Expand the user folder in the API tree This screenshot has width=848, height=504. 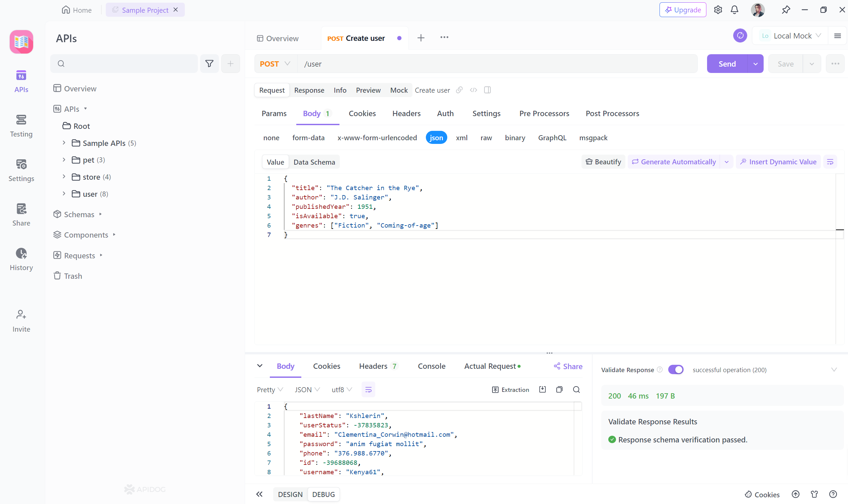[64, 193]
